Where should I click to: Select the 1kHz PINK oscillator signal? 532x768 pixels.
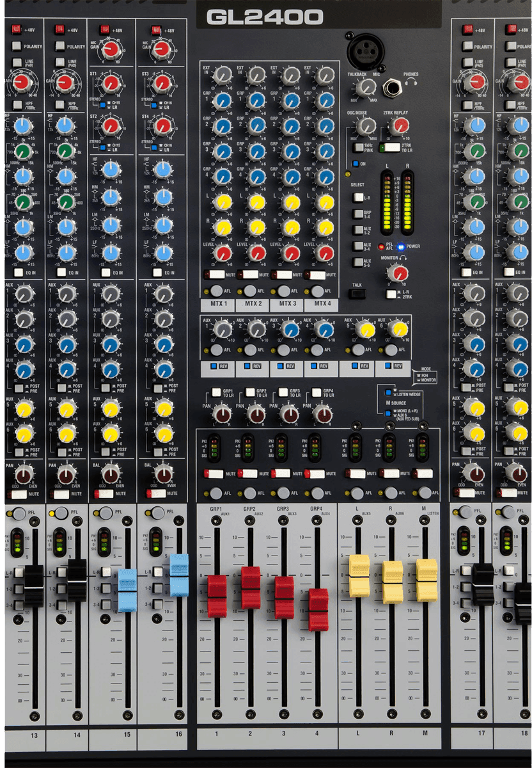(x=358, y=147)
